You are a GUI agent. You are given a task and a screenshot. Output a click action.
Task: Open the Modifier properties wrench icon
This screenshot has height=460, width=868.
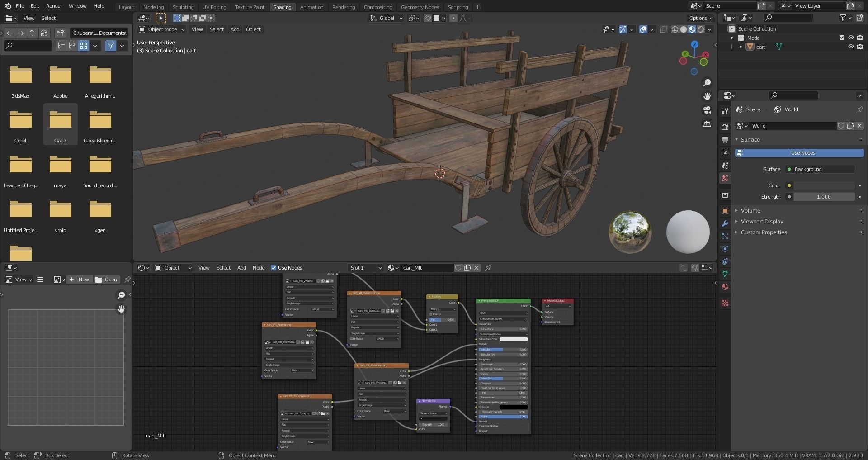coord(725,223)
